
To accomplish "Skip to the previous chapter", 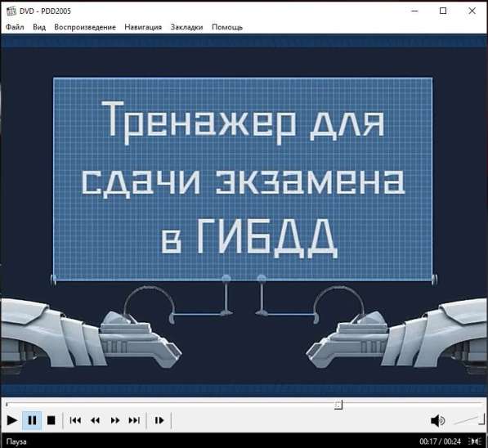I will point(76,420).
